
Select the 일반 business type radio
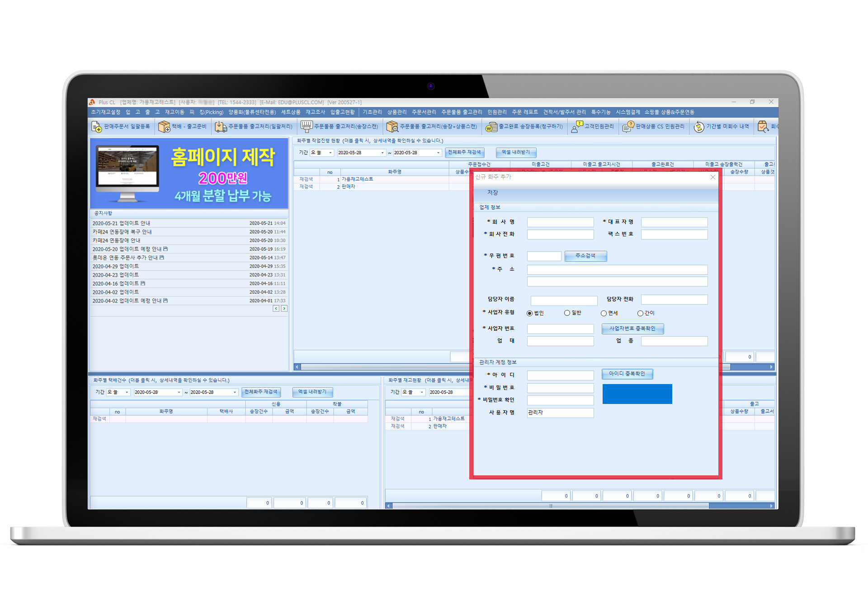(x=567, y=313)
